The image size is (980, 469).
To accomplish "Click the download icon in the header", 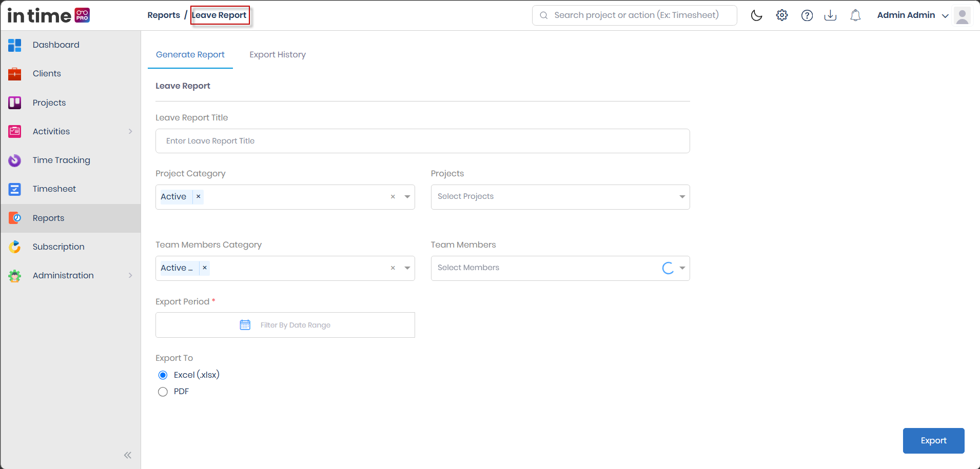I will [830, 15].
